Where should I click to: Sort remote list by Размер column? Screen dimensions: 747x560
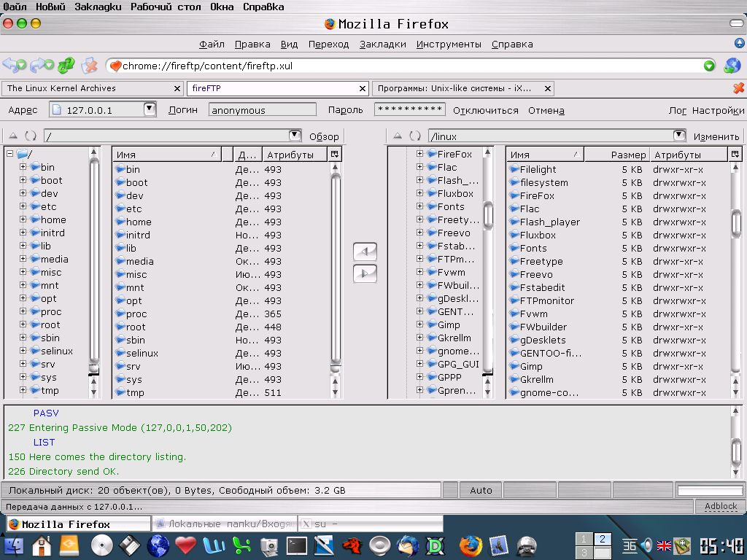[618, 155]
